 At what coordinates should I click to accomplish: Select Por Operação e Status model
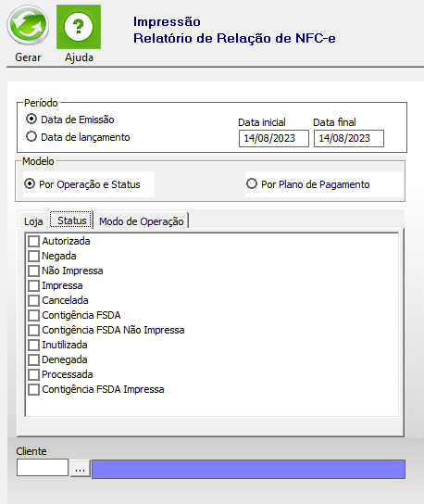pyautogui.click(x=30, y=183)
